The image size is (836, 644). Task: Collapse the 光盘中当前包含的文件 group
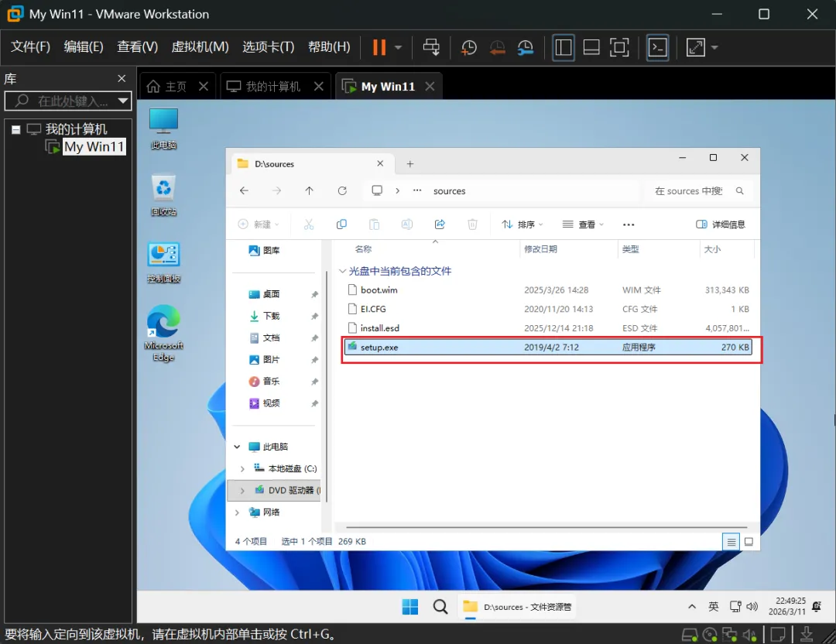point(342,271)
